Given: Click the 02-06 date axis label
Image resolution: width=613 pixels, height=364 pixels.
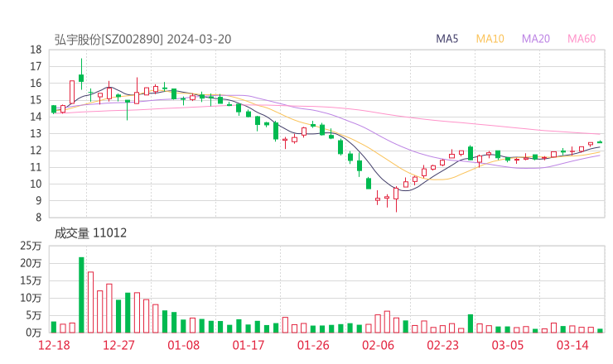Looking at the screenshot, I should tap(378, 345).
